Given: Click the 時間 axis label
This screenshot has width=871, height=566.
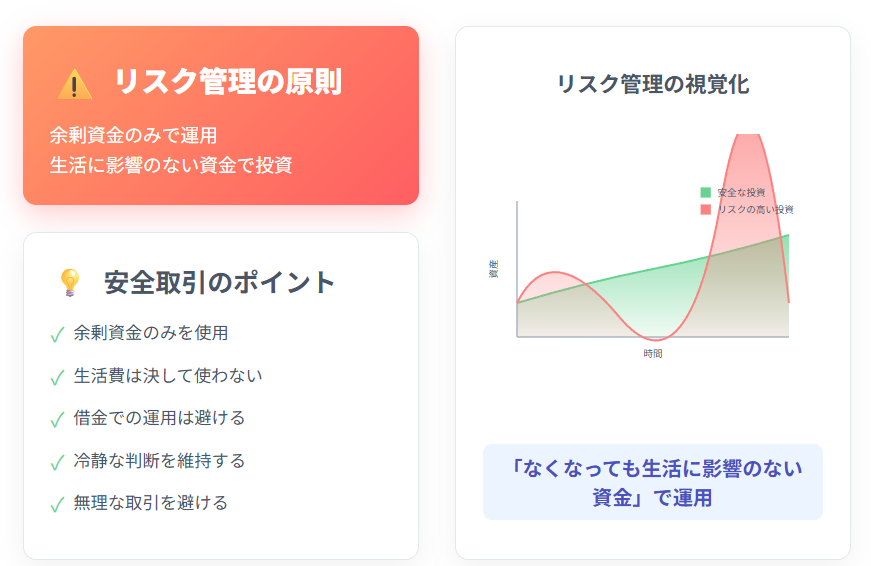Looking at the screenshot, I should pos(653,353).
